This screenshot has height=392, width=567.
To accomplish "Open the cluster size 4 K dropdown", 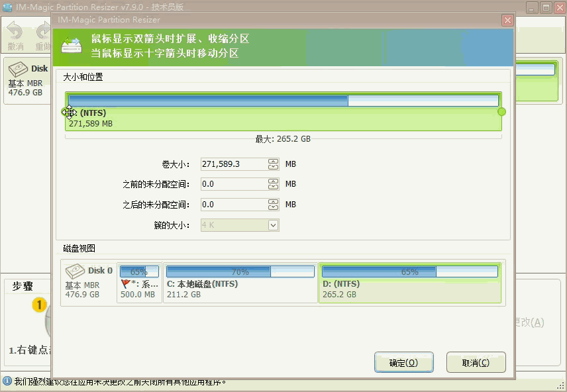I will click(x=274, y=225).
